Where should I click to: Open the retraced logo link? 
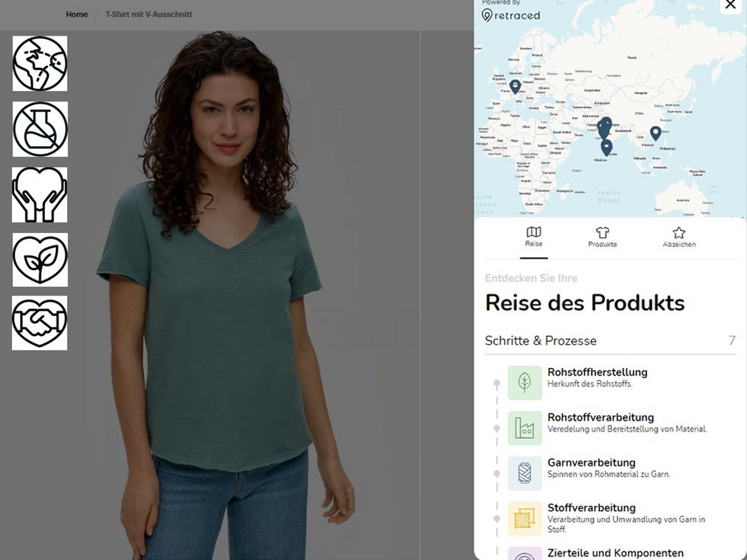(511, 15)
